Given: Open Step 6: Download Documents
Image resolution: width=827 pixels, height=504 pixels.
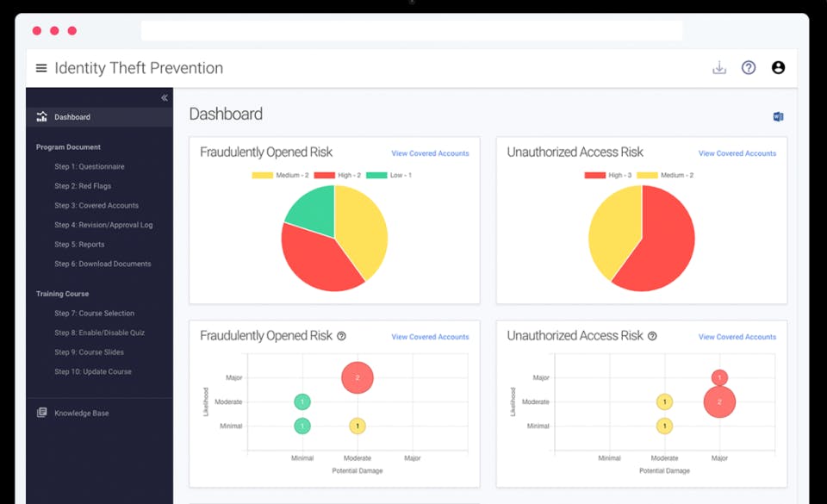Looking at the screenshot, I should coord(103,264).
